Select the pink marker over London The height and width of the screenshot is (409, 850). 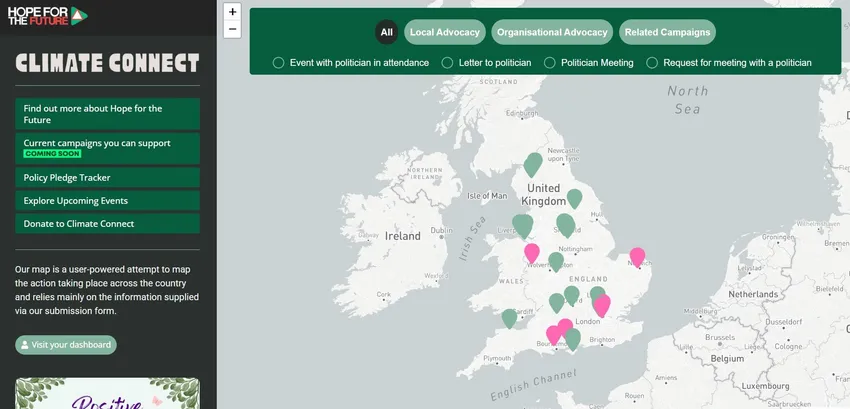click(x=602, y=305)
